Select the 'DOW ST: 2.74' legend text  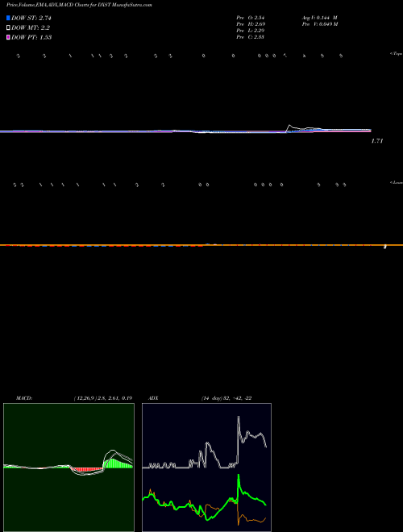click(31, 19)
